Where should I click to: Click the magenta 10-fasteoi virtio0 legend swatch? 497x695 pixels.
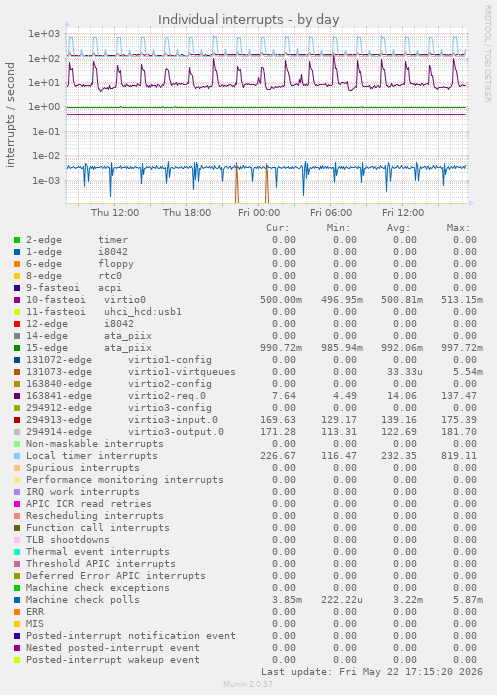click(x=17, y=300)
